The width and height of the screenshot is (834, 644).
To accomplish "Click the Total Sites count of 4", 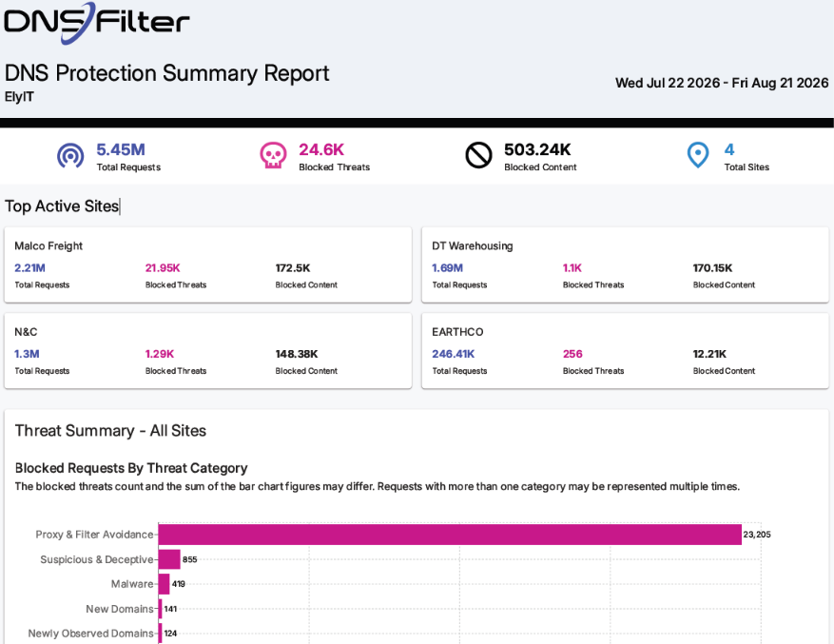I will [x=729, y=149].
